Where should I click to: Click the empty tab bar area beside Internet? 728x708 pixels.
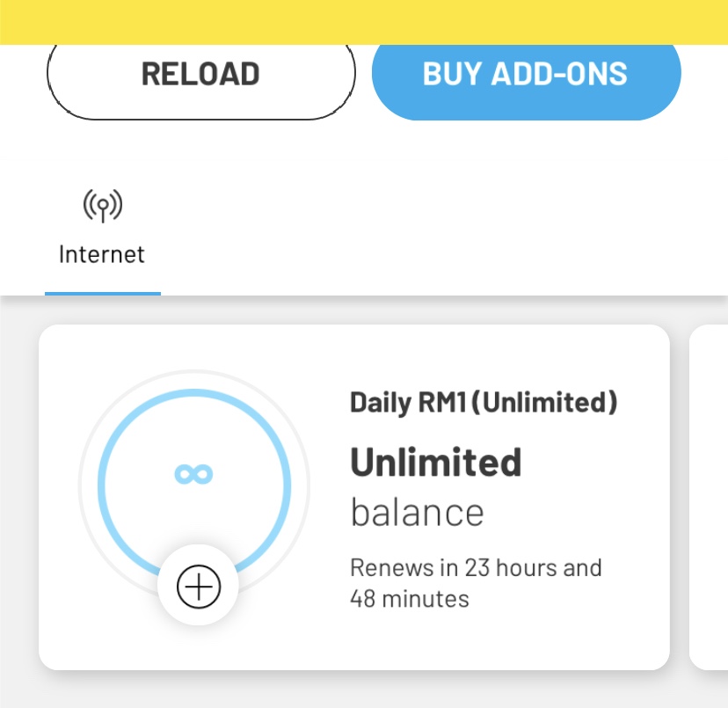point(441,228)
